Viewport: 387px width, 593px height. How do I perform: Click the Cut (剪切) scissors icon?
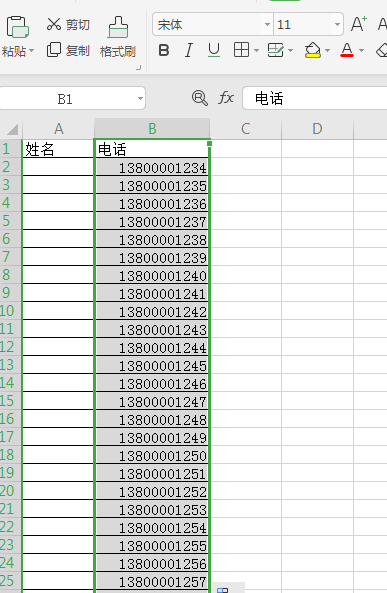[x=54, y=24]
